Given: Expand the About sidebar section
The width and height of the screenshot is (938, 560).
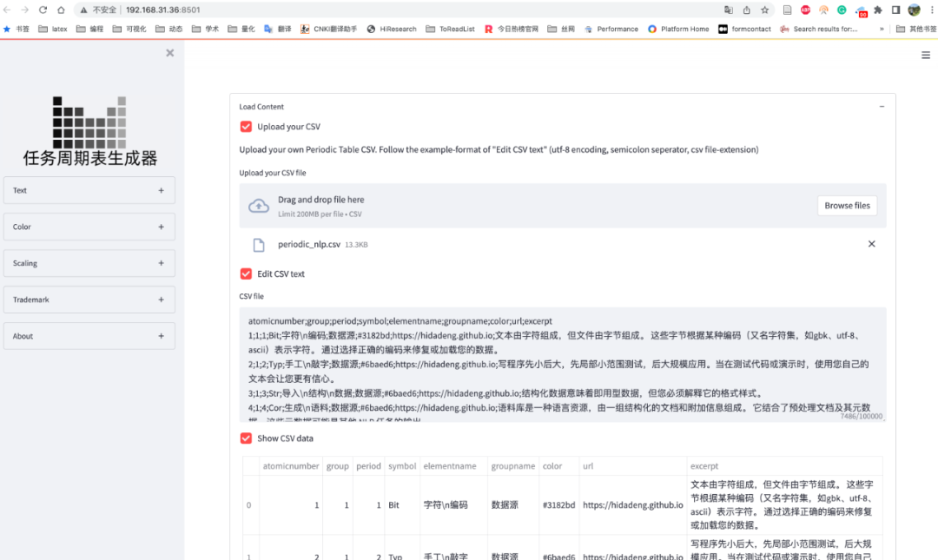Looking at the screenshot, I should pos(89,336).
